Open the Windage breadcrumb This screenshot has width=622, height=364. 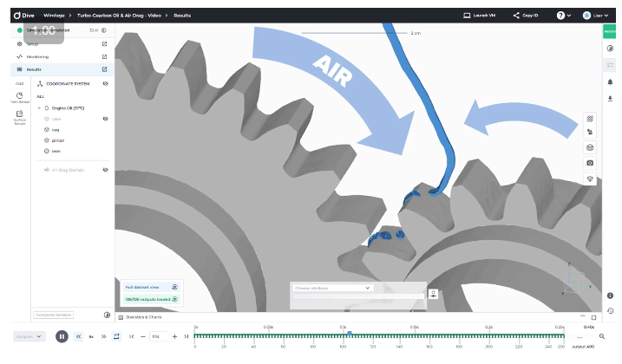[54, 16]
